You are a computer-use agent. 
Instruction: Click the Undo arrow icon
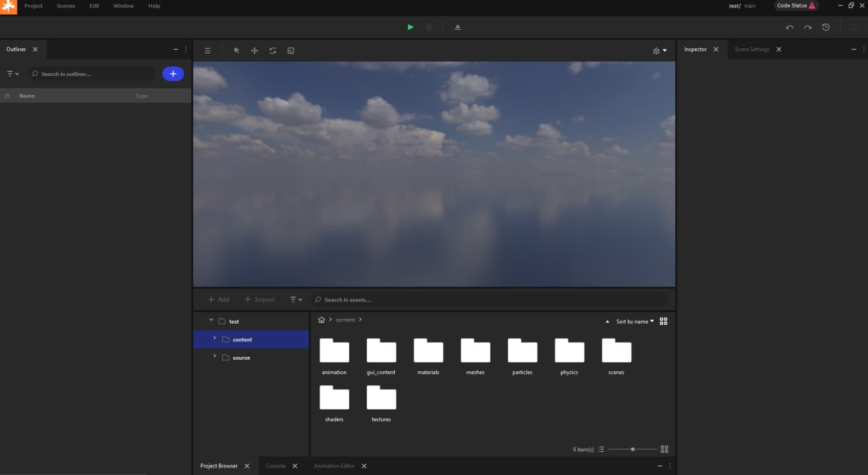click(x=789, y=27)
